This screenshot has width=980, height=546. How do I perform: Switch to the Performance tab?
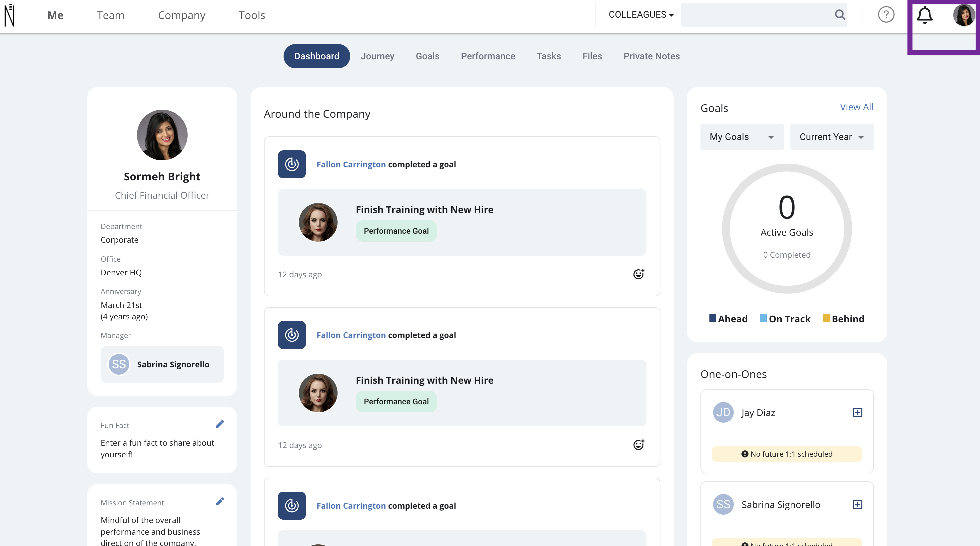click(488, 56)
